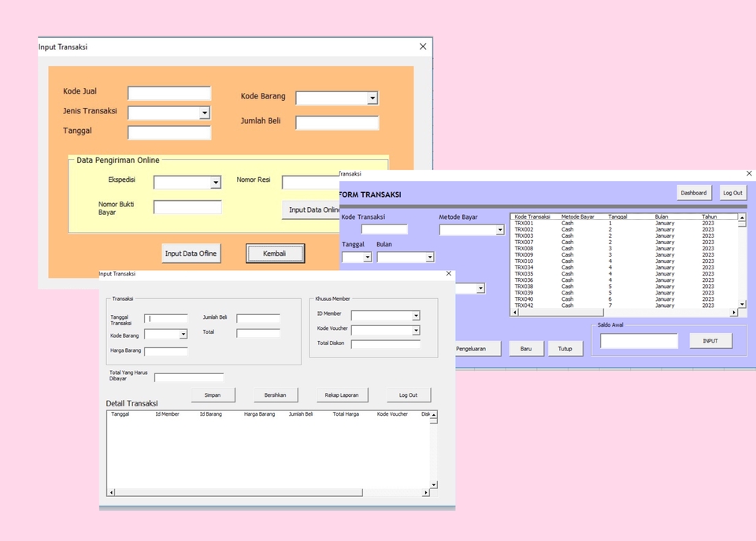Open the Bulan dropdown in Form Transaksi
The image size is (756, 541).
(430, 258)
